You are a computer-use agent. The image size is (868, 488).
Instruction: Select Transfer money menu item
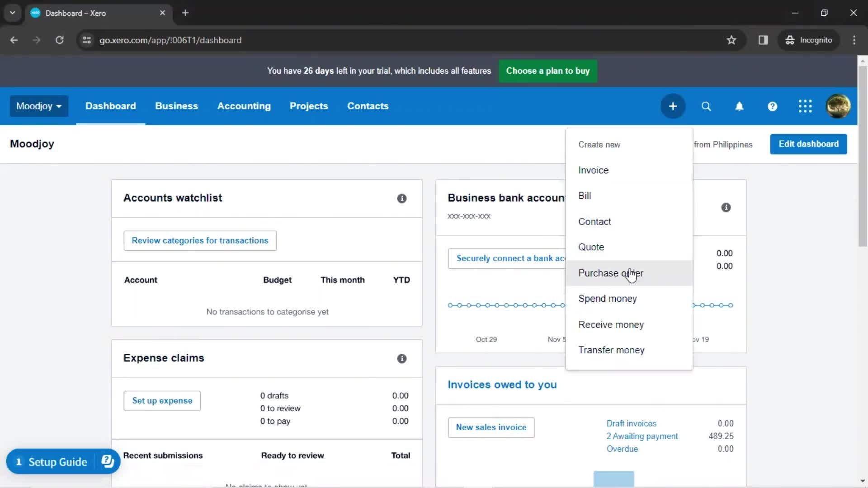tap(629, 350)
